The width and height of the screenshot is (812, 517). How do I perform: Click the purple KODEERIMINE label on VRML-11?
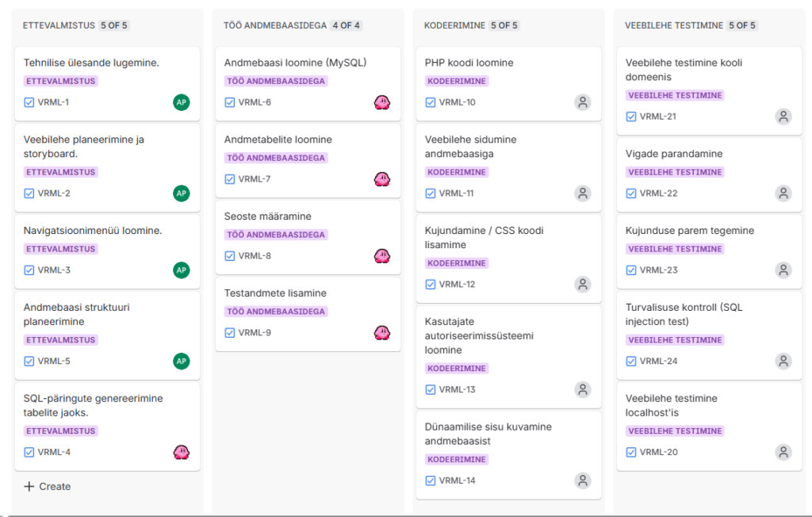pyautogui.click(x=457, y=172)
